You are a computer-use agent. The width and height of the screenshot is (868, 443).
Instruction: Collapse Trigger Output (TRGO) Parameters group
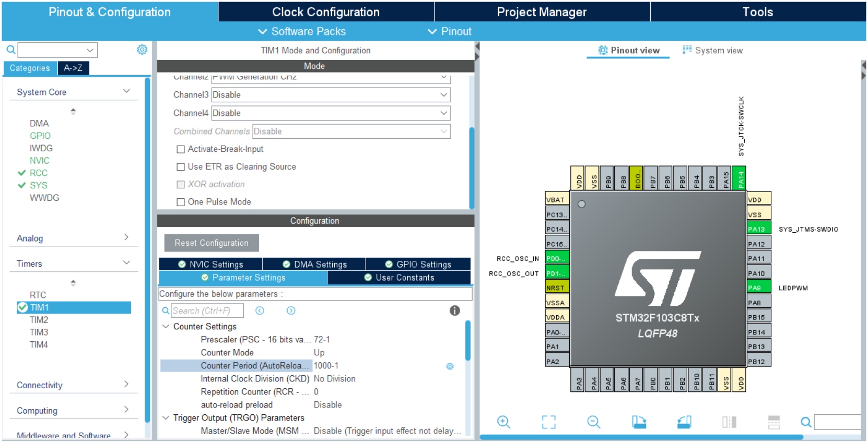point(166,418)
